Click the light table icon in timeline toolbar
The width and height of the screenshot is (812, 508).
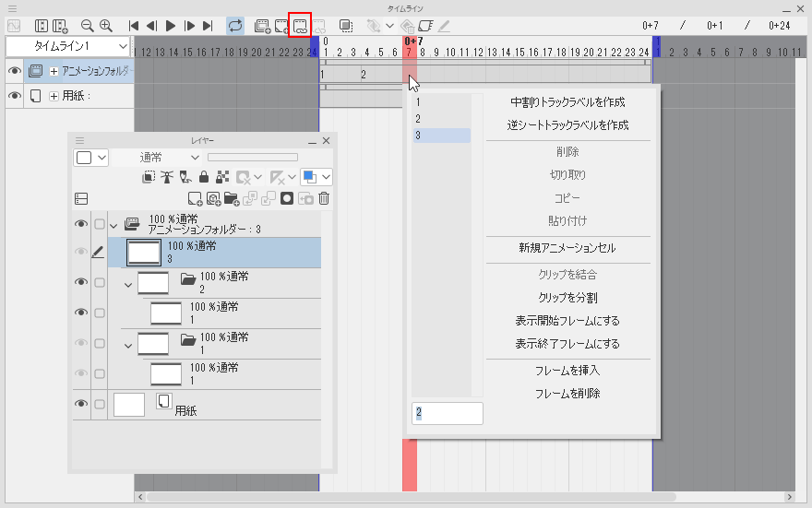(425, 25)
